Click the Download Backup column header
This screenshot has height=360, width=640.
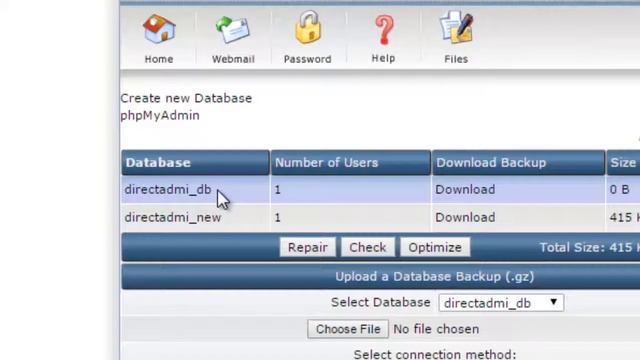[x=518, y=162]
